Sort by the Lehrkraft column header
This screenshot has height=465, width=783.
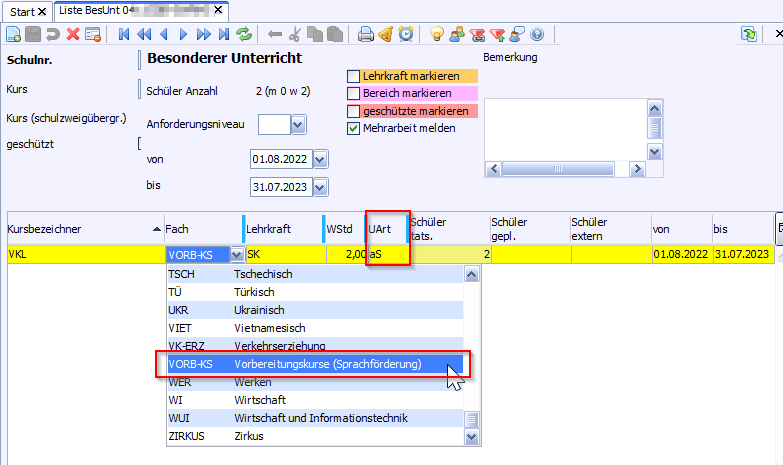[280, 229]
